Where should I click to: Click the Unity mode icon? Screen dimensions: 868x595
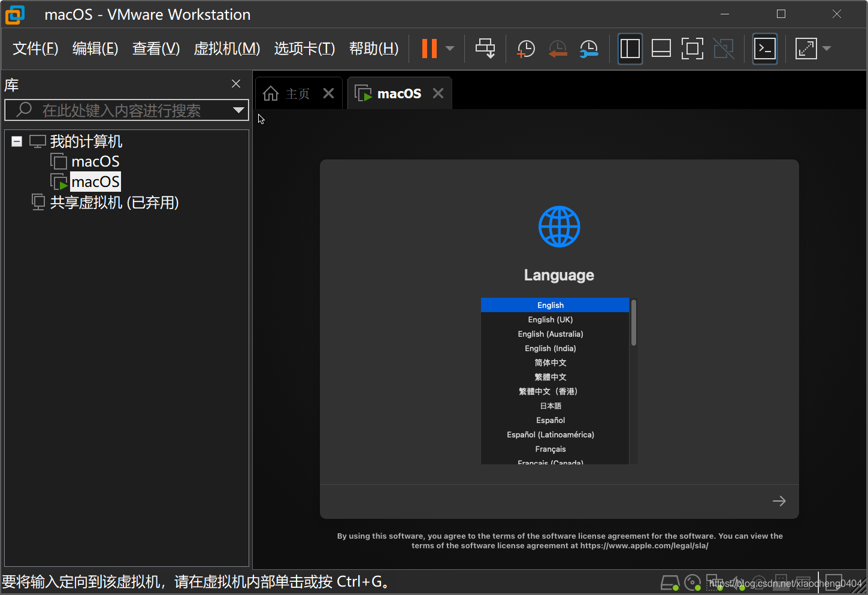(724, 49)
